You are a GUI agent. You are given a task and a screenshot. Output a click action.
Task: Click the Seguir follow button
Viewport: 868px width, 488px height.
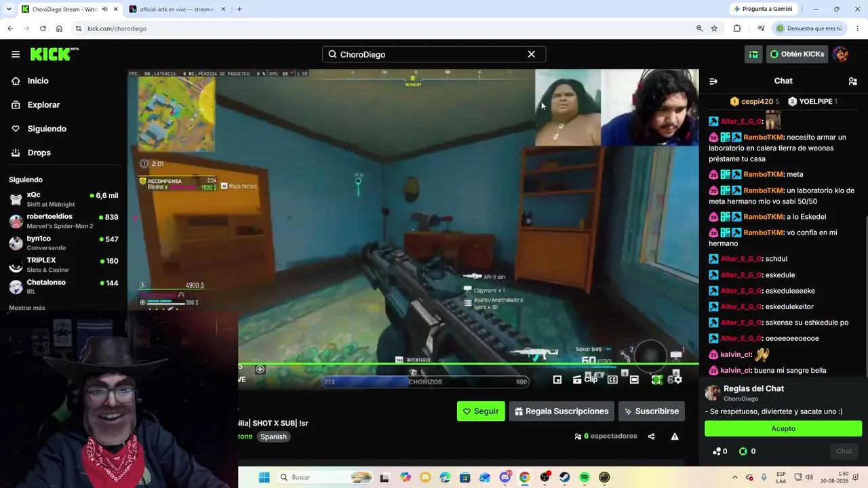pyautogui.click(x=481, y=411)
